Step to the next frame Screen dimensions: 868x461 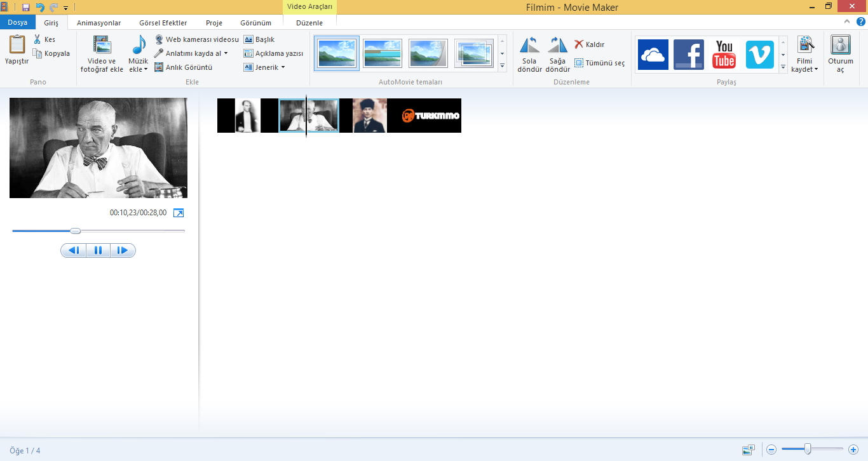point(123,250)
